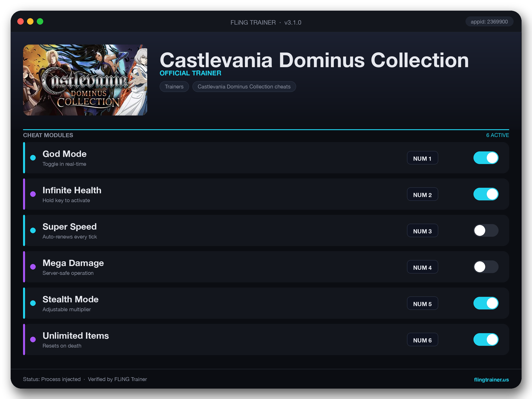Image resolution: width=532 pixels, height=399 pixels.
Task: Click the appid: 2369900 badge
Action: pos(489,22)
